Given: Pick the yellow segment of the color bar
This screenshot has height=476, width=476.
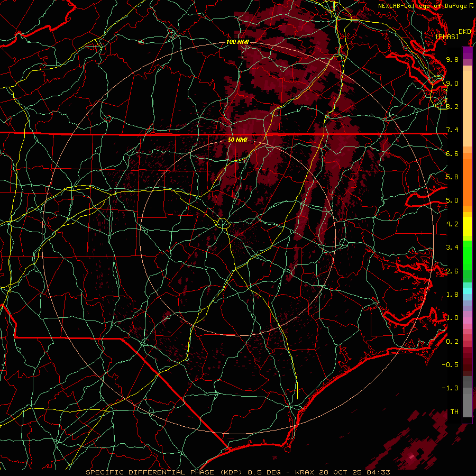Looking at the screenshot, I should [x=467, y=226].
